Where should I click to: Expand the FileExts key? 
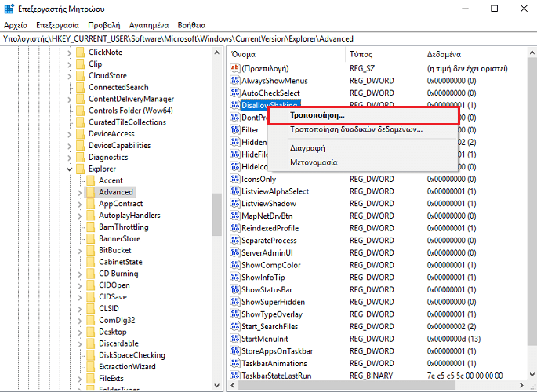(80, 379)
